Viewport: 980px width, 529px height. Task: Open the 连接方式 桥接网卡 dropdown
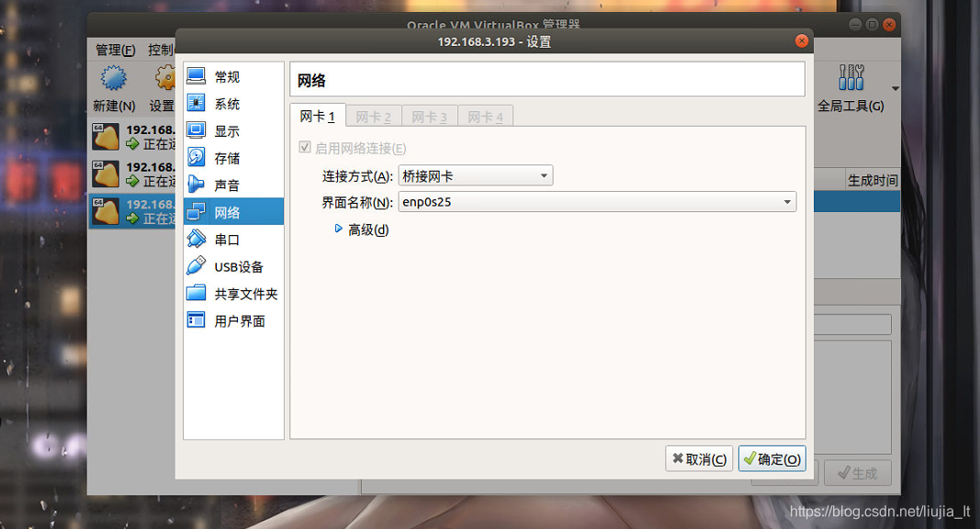pos(476,175)
